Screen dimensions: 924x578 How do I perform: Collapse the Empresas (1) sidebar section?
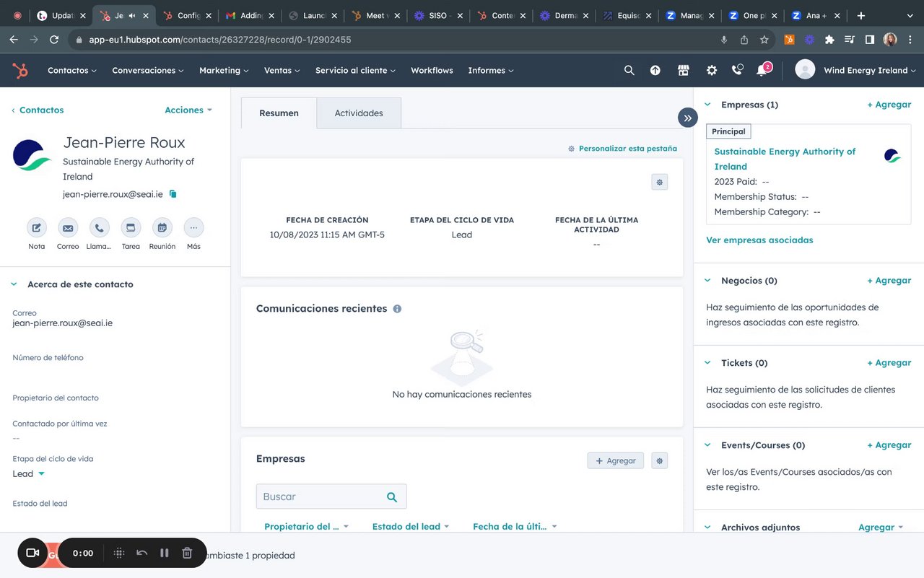[707, 105]
